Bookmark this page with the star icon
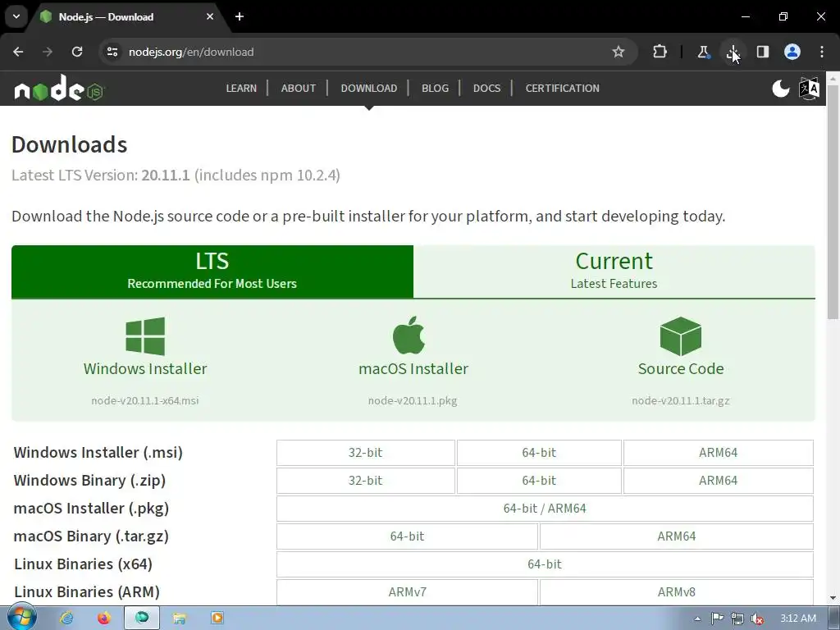This screenshot has height=630, width=840. click(x=619, y=52)
